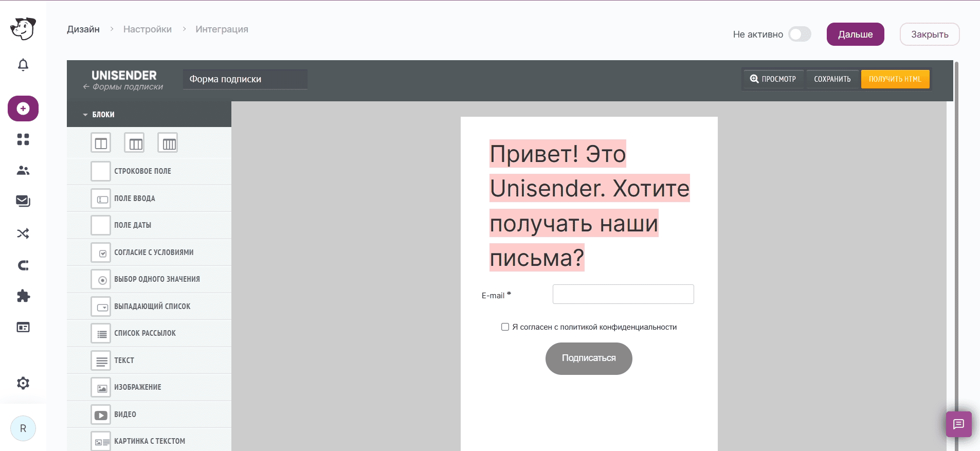Open the magnet icon in sidebar

click(23, 265)
